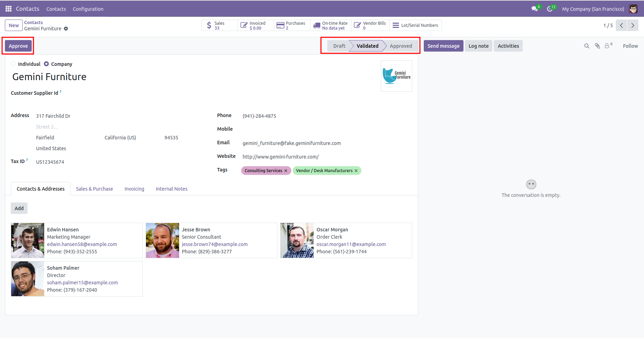This screenshot has height=338, width=644.
Task: Switch to Contacts & Addresses tab
Action: click(x=41, y=189)
